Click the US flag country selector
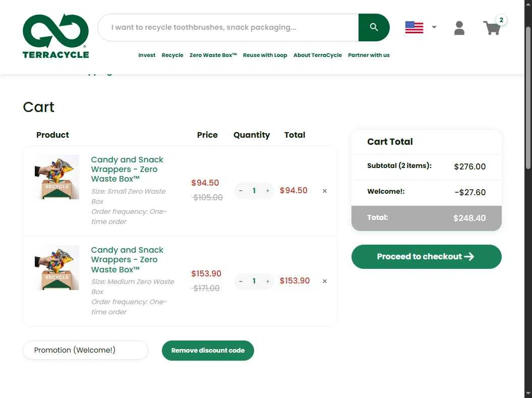532x398 pixels. tap(415, 27)
